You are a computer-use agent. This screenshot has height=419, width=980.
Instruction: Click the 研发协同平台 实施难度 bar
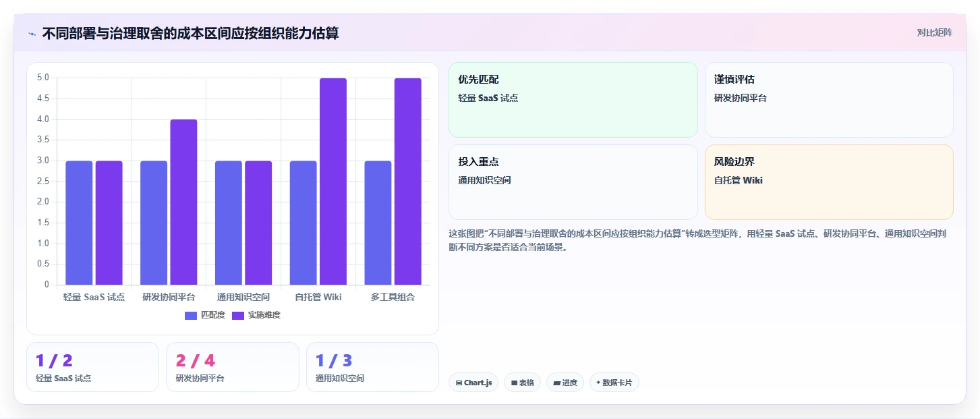[x=183, y=202]
